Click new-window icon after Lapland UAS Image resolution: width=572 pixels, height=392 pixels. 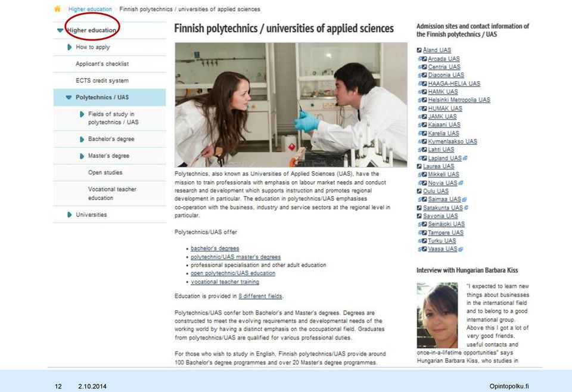click(465, 158)
